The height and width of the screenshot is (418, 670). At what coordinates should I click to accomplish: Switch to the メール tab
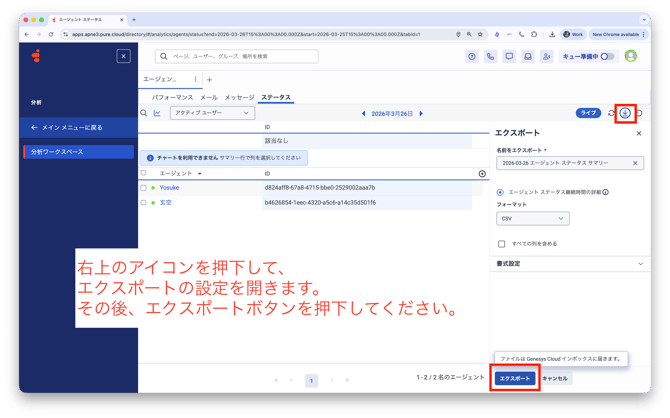pos(209,97)
